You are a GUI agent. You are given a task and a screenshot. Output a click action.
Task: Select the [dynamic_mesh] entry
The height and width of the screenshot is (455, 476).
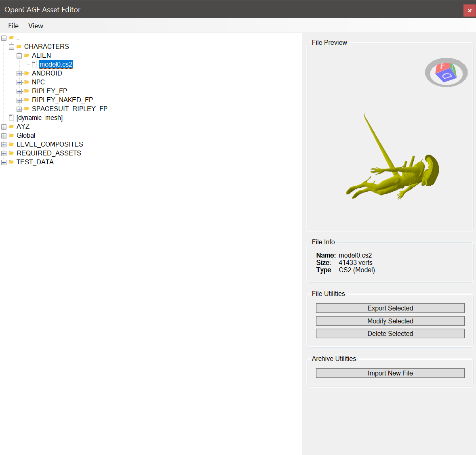click(40, 118)
